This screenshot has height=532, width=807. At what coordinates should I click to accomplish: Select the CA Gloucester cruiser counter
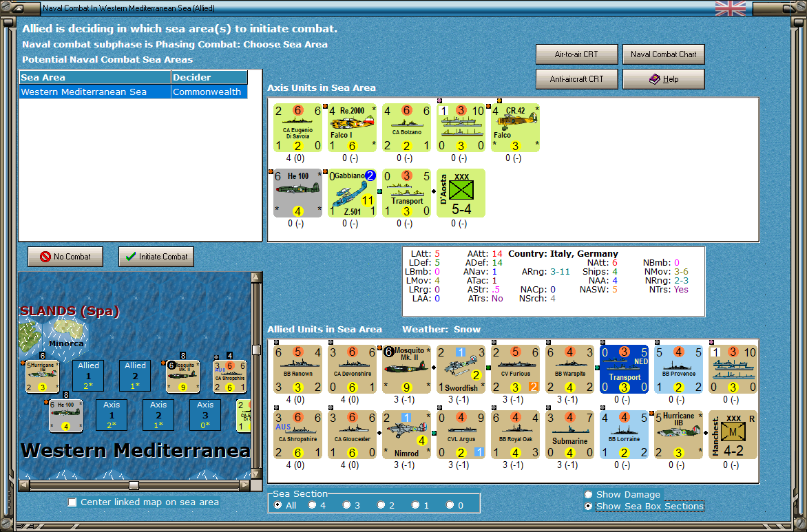coord(352,435)
